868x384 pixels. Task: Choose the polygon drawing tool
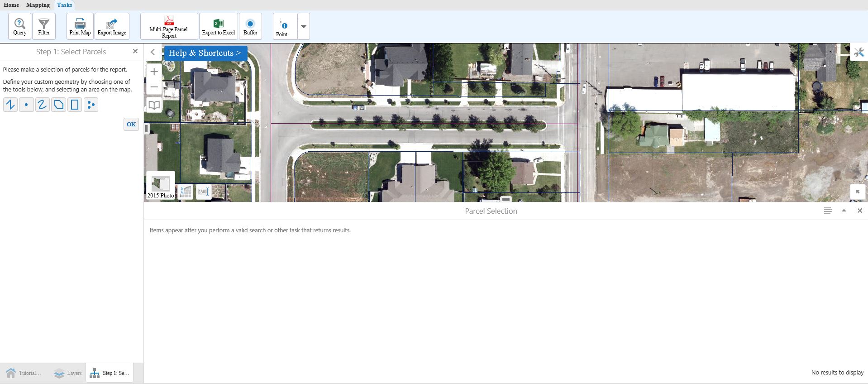58,105
